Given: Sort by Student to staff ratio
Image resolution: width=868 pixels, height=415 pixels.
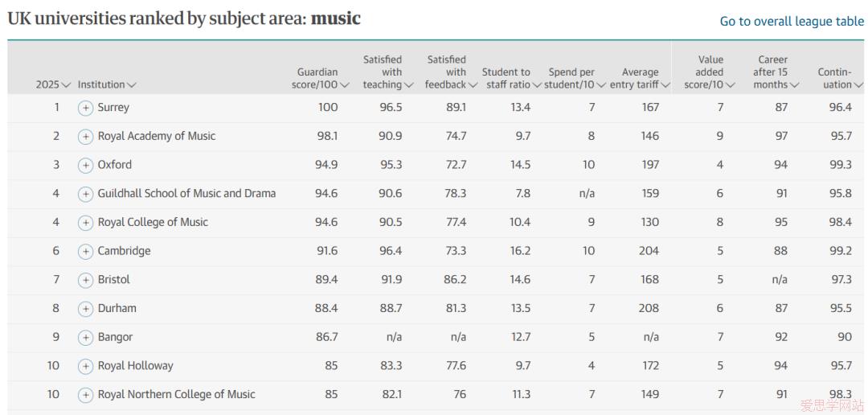Looking at the screenshot, I should (511, 78).
